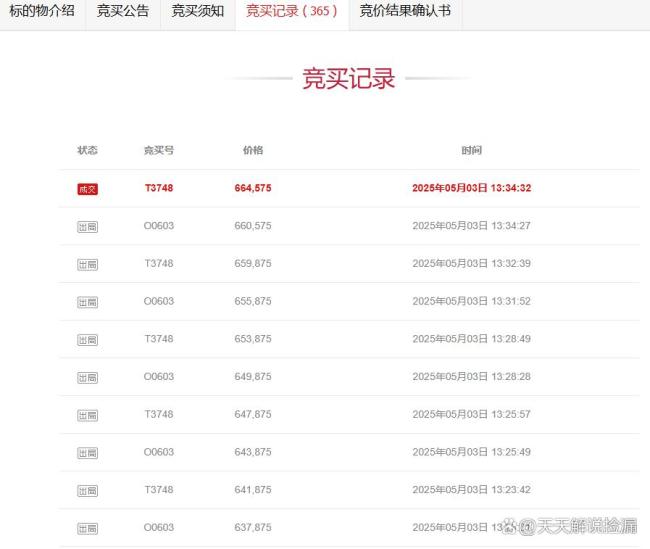Click bidder T3748 in the 653,875 row
Screen dimensions: 650x549
(x=159, y=339)
